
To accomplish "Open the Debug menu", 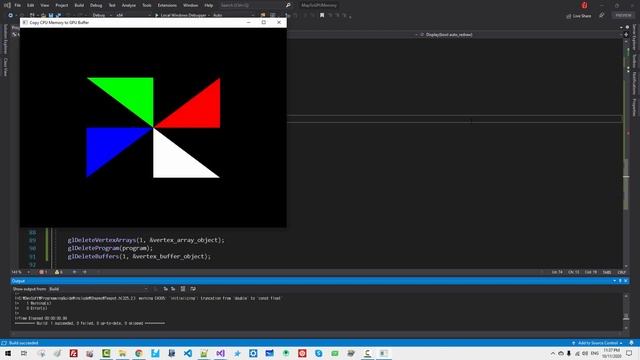I will tap(96, 5).
